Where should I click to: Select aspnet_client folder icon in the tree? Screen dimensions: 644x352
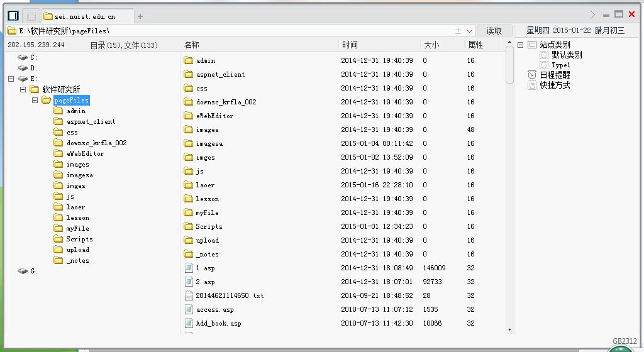coord(58,121)
